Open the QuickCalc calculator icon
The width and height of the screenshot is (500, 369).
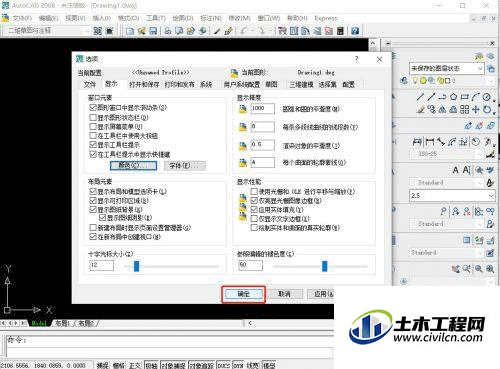click(340, 31)
